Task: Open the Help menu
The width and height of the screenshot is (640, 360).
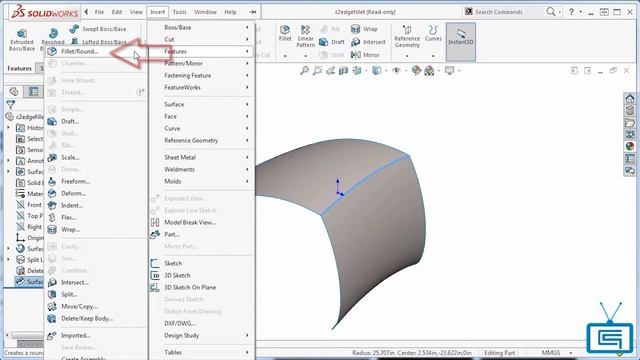Action: 230,12
